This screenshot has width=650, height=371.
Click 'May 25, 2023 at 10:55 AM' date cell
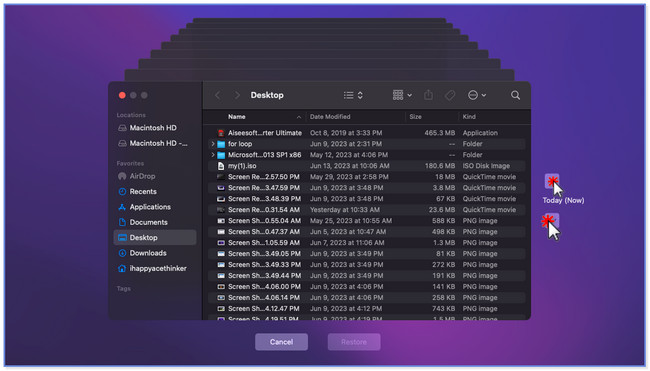coord(351,221)
